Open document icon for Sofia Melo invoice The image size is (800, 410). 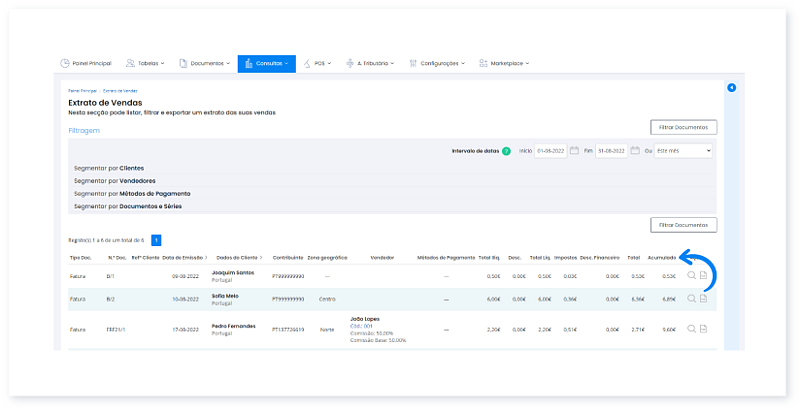(x=703, y=298)
